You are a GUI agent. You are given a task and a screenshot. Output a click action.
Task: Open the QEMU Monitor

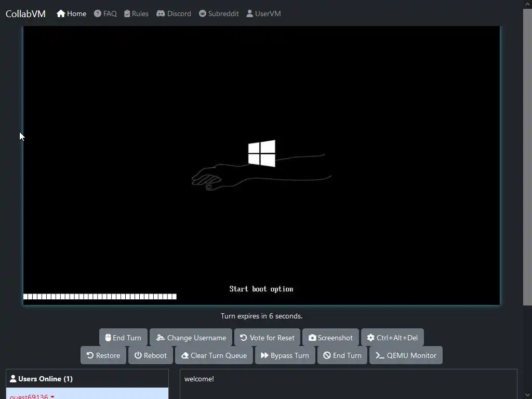(406, 355)
